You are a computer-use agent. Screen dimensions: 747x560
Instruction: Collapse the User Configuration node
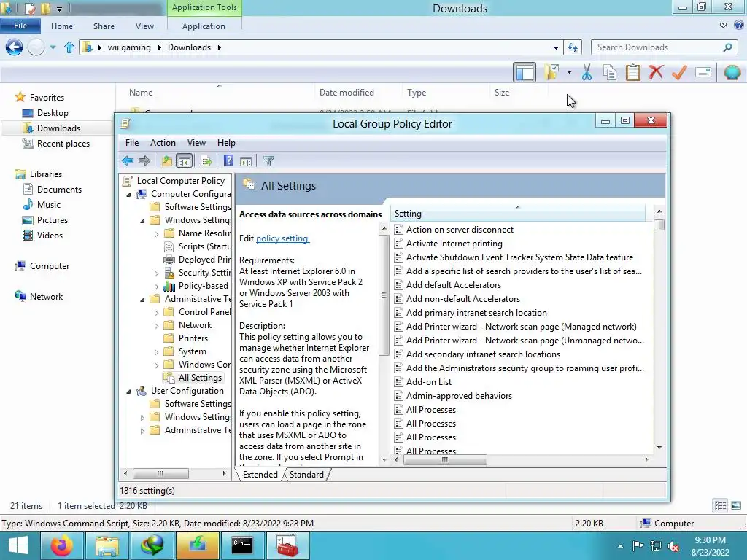tap(128, 391)
